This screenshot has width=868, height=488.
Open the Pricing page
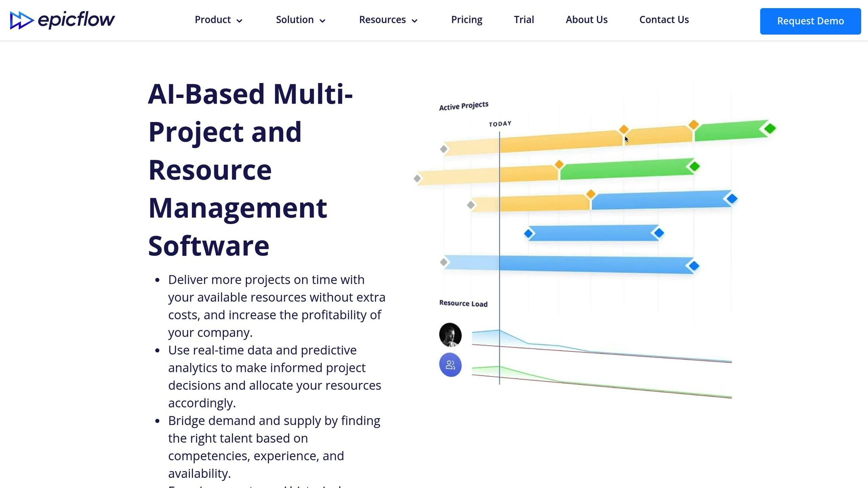click(x=467, y=20)
